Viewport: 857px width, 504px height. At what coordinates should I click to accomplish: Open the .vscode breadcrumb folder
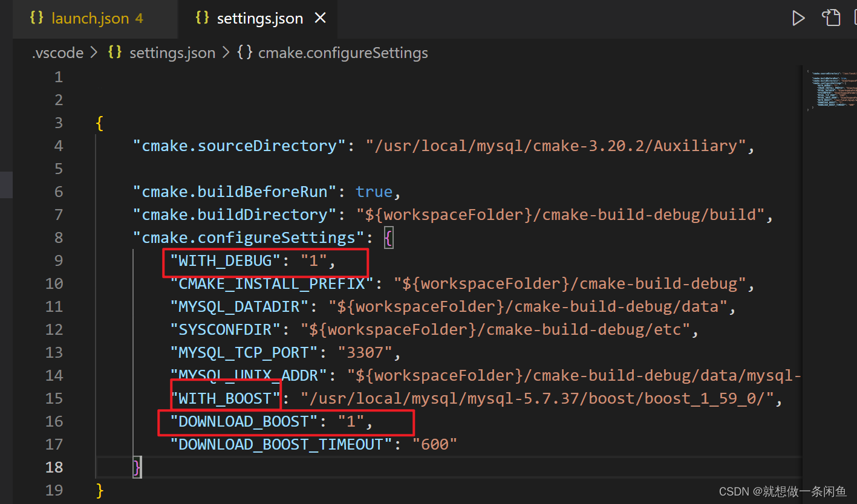tap(57, 53)
